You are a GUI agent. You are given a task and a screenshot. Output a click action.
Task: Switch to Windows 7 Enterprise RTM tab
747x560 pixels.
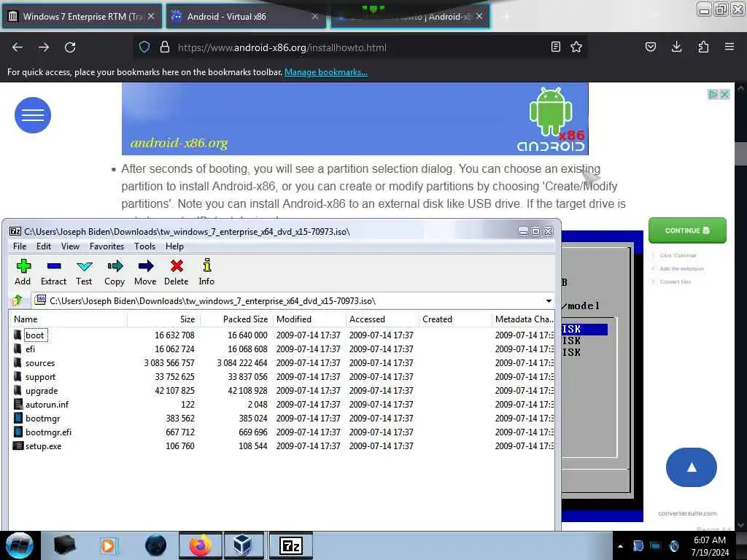point(82,17)
